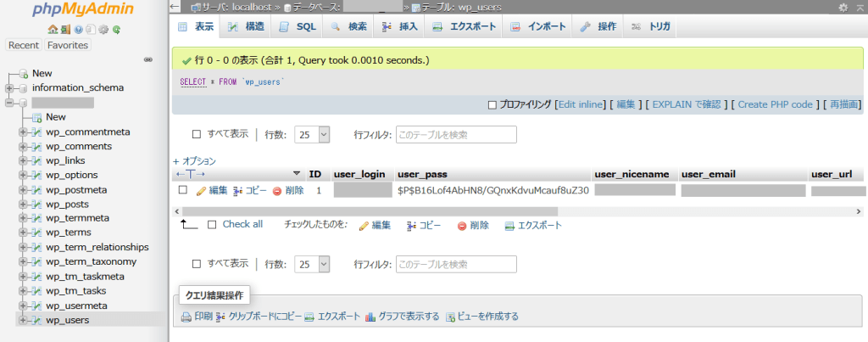The image size is (868, 342).
Task: Open the search (検索) tab
Action: click(x=348, y=26)
